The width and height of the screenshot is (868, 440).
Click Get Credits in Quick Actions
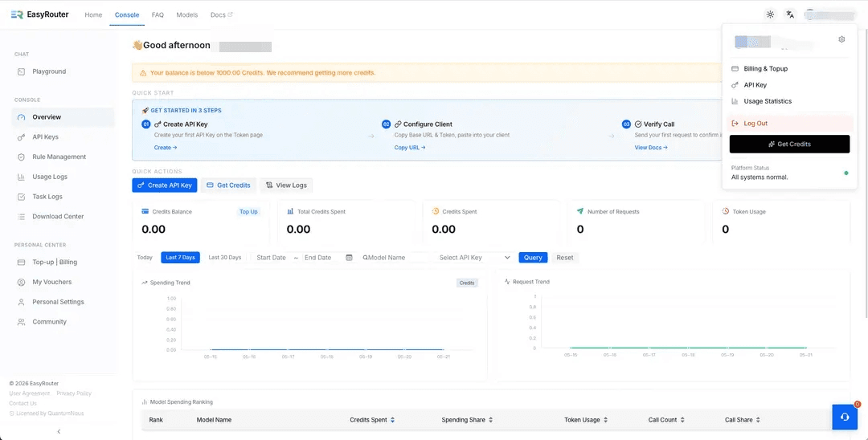(228, 185)
